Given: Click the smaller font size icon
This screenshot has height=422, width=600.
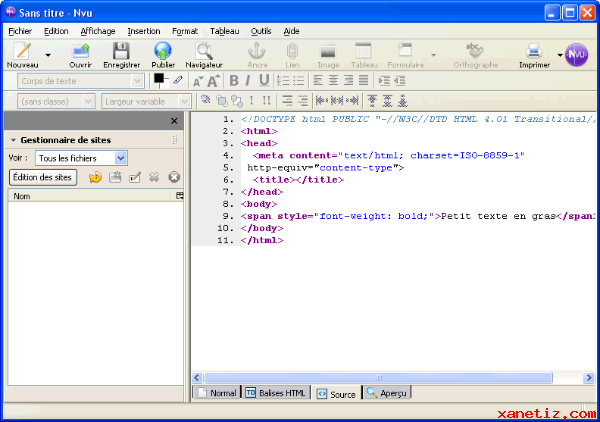Looking at the screenshot, I should pyautogui.click(x=198, y=81).
